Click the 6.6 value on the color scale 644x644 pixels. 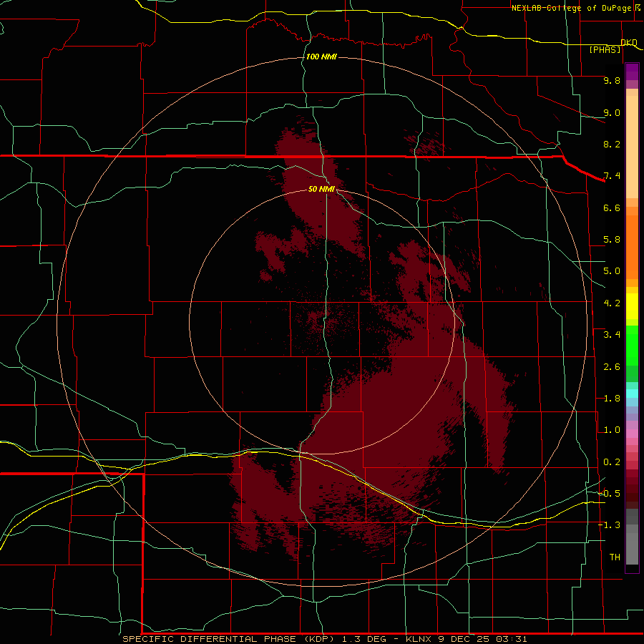coord(612,208)
